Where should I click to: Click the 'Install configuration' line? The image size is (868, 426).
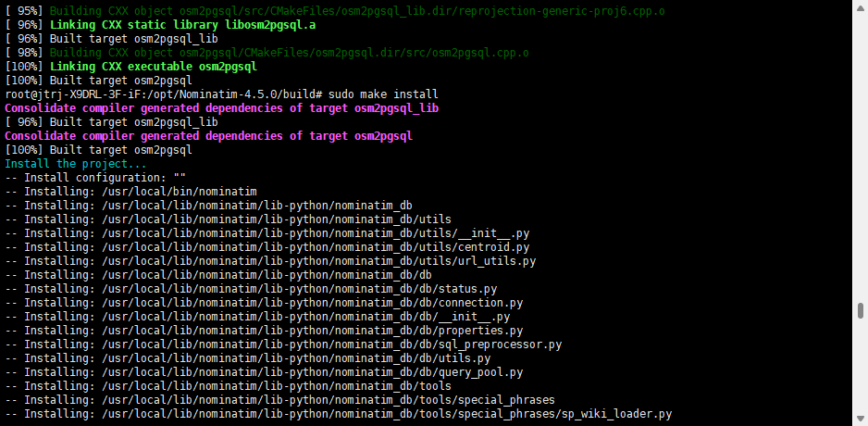point(95,178)
